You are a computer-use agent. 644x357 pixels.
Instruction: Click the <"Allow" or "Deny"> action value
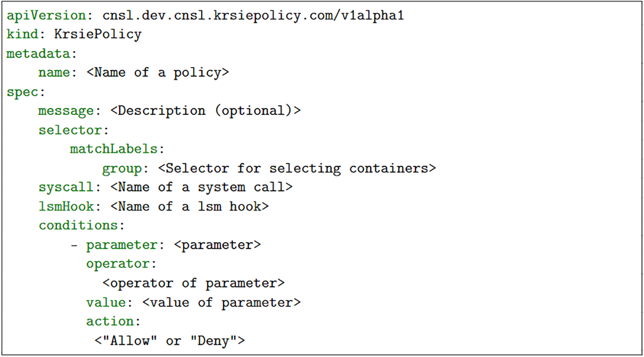tap(169, 341)
